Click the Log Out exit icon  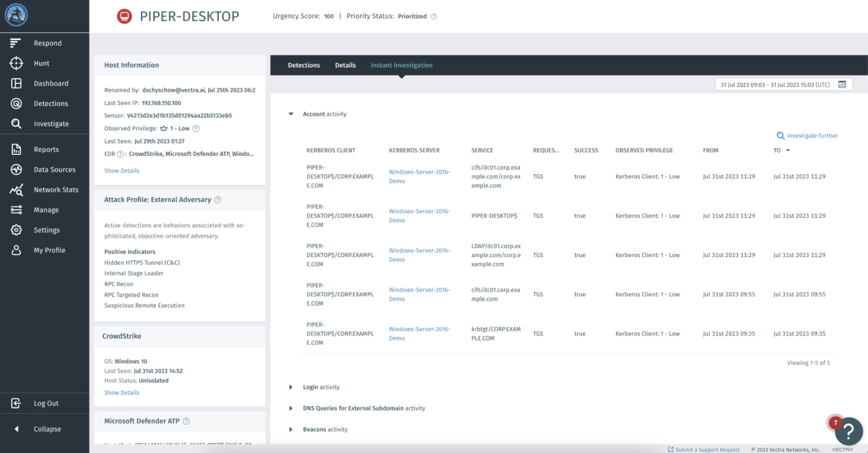[x=16, y=403]
